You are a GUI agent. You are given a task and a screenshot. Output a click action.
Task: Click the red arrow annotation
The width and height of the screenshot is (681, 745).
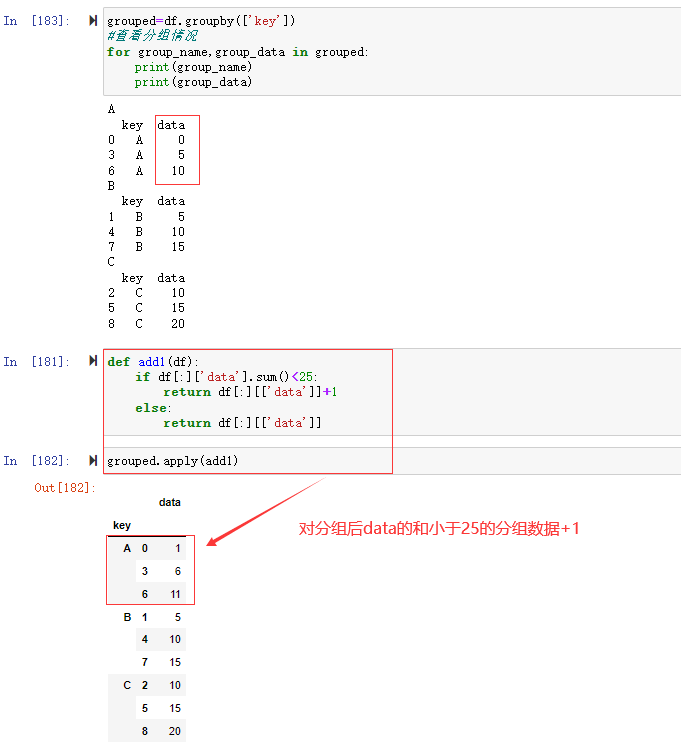pos(267,511)
